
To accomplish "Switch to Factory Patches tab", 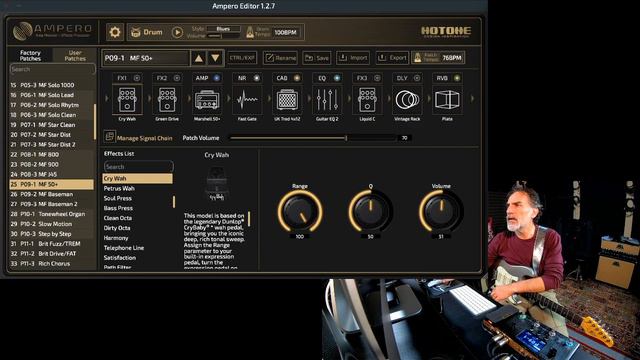I will (x=30, y=56).
